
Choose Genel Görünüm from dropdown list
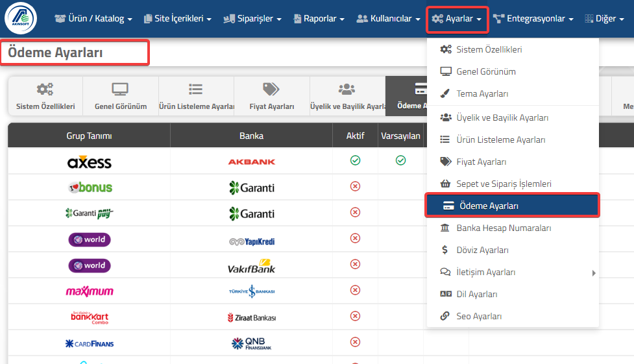click(513, 71)
